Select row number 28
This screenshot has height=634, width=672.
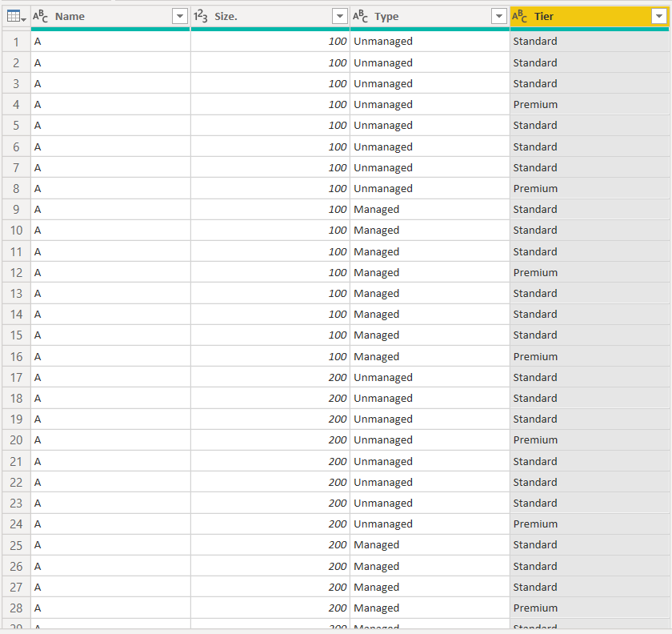click(x=16, y=608)
